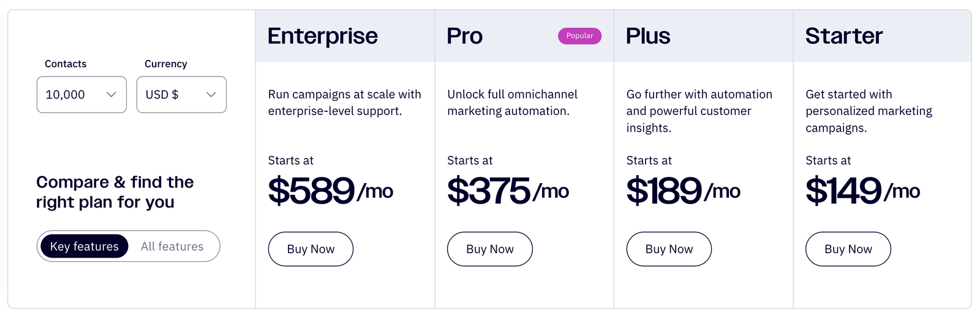The height and width of the screenshot is (320, 980).
Task: Select the Enterprise plan column header
Action: click(x=323, y=36)
